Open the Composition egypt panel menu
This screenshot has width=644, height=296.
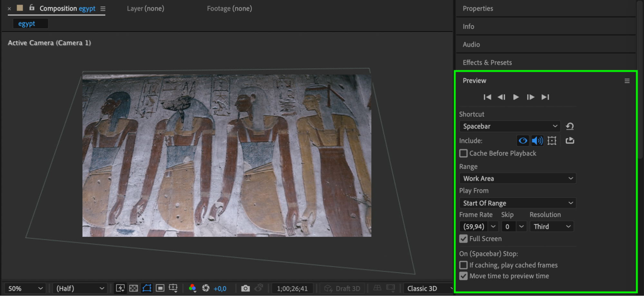[103, 9]
